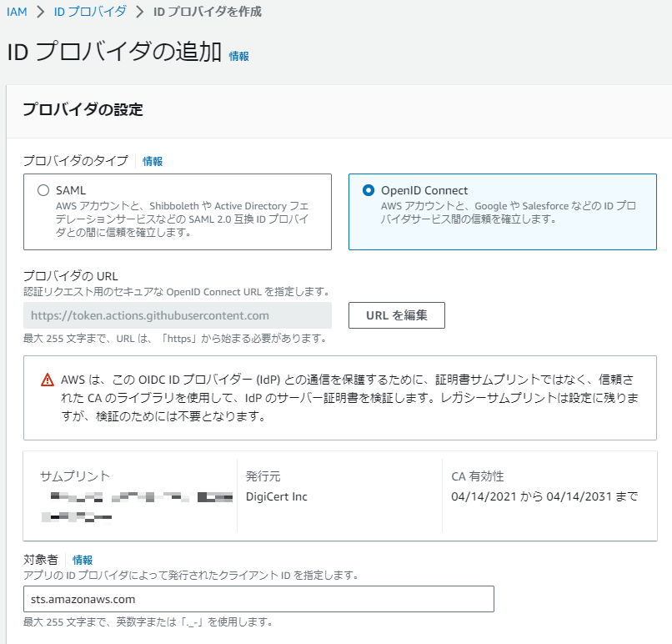Image resolution: width=672 pixels, height=644 pixels.
Task: Click the CA 有効性 label
Action: tap(478, 476)
